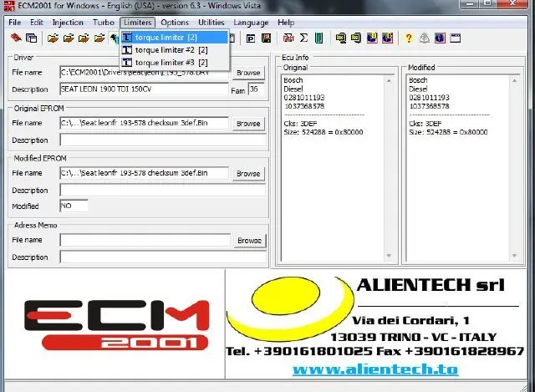Open the Injection menu
535x392 pixels.
click(68, 23)
